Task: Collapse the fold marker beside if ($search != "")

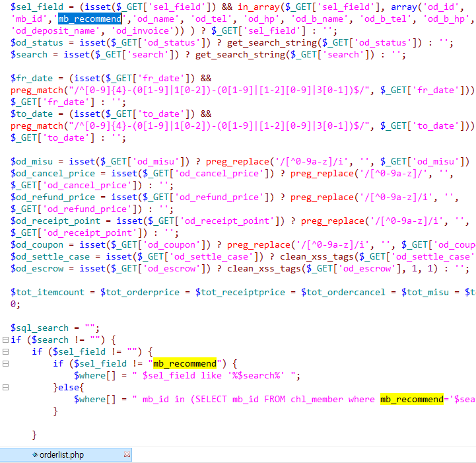Action: [x=5, y=340]
